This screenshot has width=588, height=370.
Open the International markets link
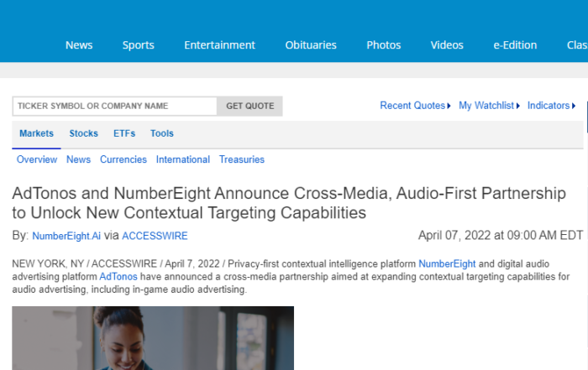183,159
